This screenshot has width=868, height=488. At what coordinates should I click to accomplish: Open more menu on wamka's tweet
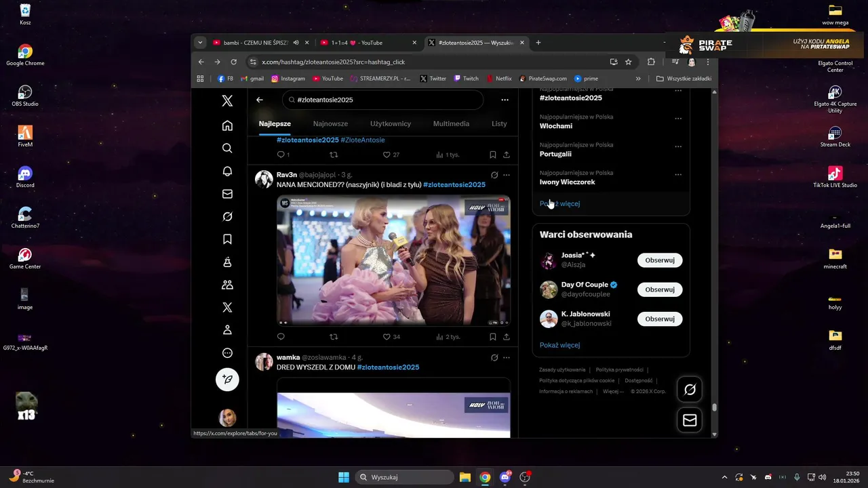click(506, 357)
